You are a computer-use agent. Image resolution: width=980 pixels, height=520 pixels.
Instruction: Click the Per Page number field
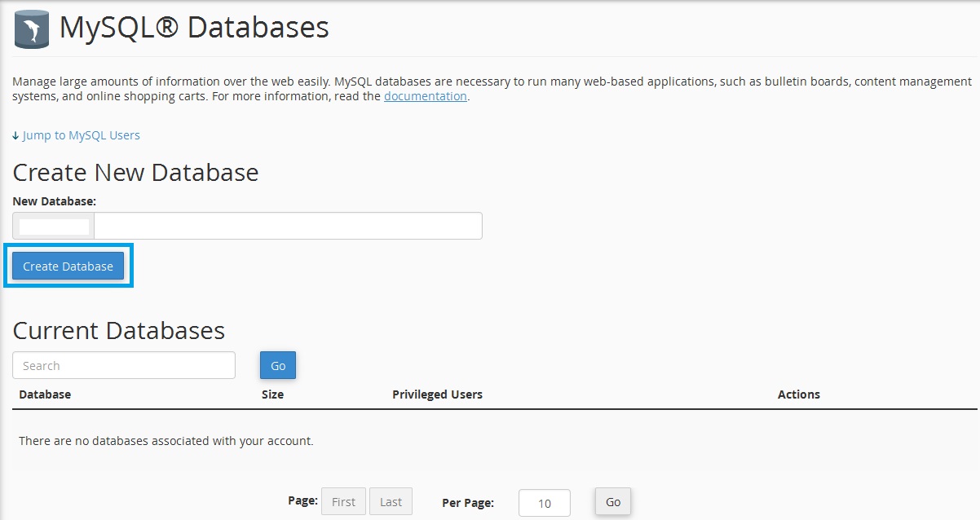pyautogui.click(x=545, y=503)
